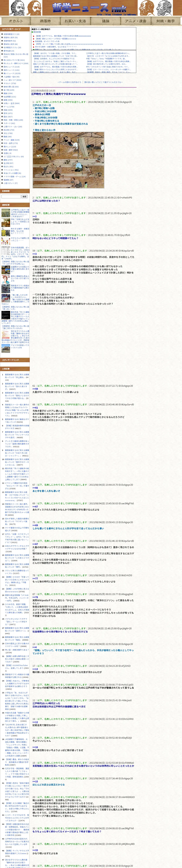182x868 pixels.
Task: Open category オカルト (3758)
Action: [x=10, y=83]
